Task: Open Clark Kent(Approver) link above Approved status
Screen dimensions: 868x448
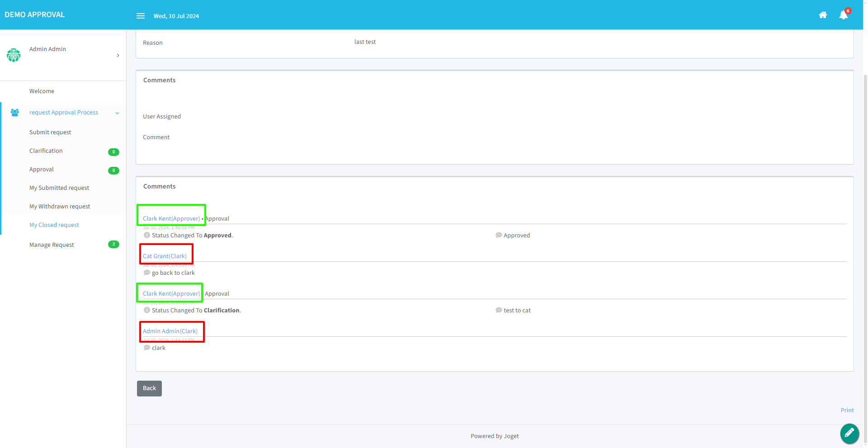Action: point(171,218)
